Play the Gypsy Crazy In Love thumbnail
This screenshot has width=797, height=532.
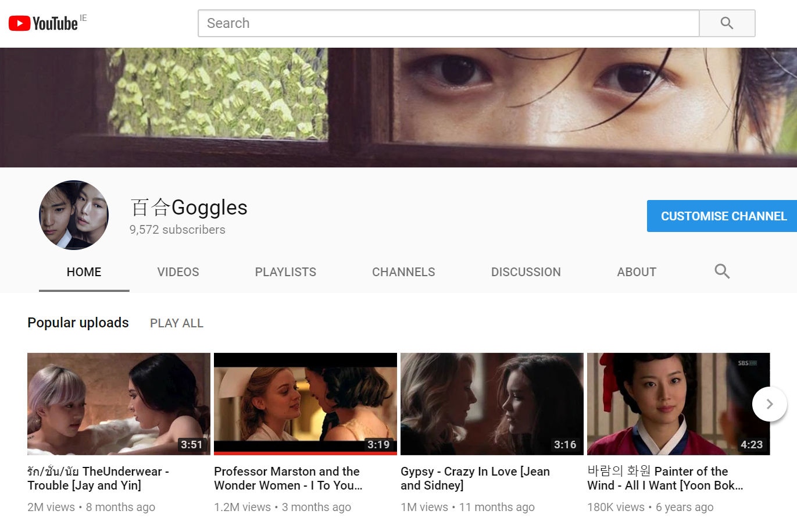pos(492,404)
